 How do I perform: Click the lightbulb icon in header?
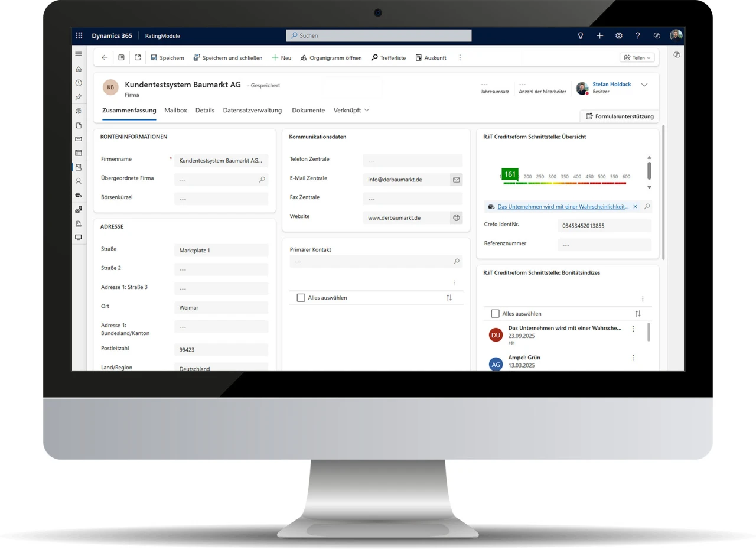pyautogui.click(x=581, y=35)
